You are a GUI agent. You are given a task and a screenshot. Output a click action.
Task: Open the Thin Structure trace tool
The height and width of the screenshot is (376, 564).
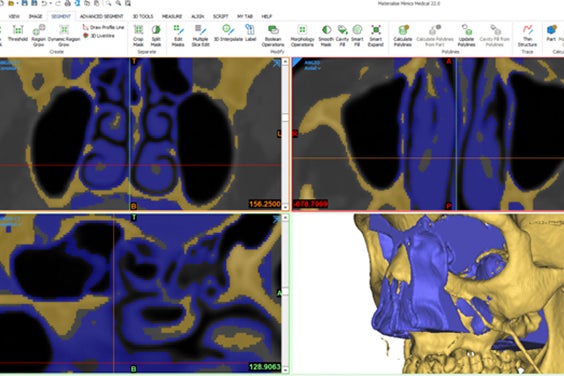(x=527, y=36)
